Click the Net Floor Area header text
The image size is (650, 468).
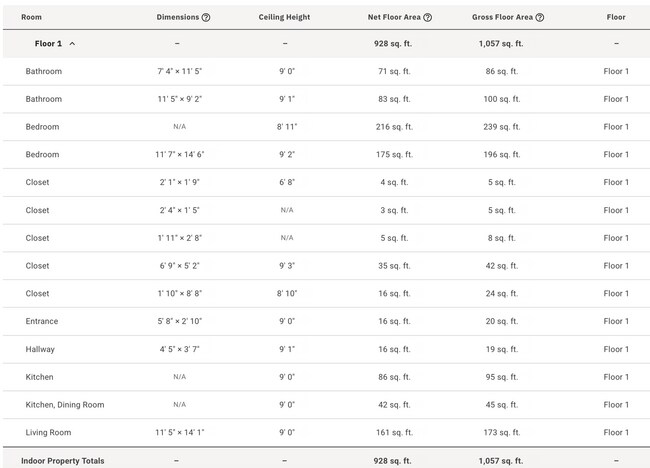pyautogui.click(x=394, y=17)
